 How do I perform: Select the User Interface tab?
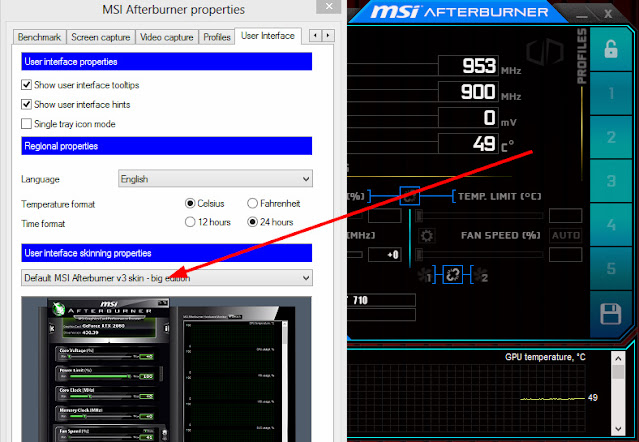pyautogui.click(x=268, y=36)
